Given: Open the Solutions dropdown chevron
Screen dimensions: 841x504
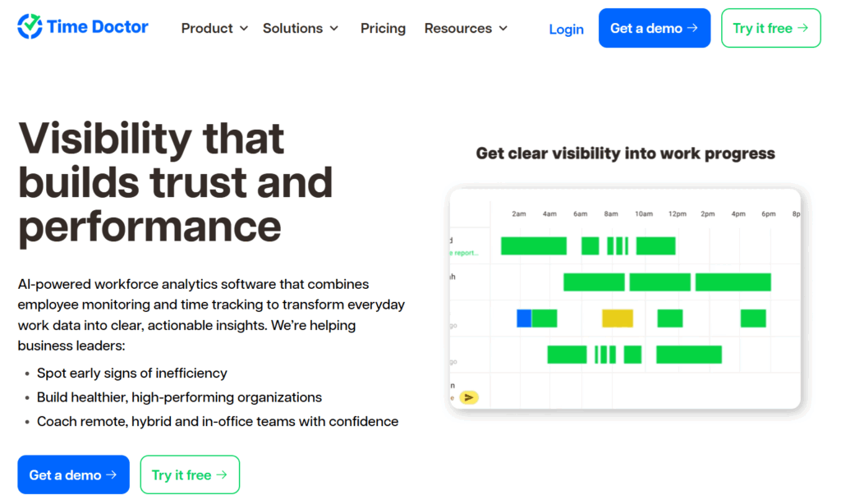Looking at the screenshot, I should point(333,29).
